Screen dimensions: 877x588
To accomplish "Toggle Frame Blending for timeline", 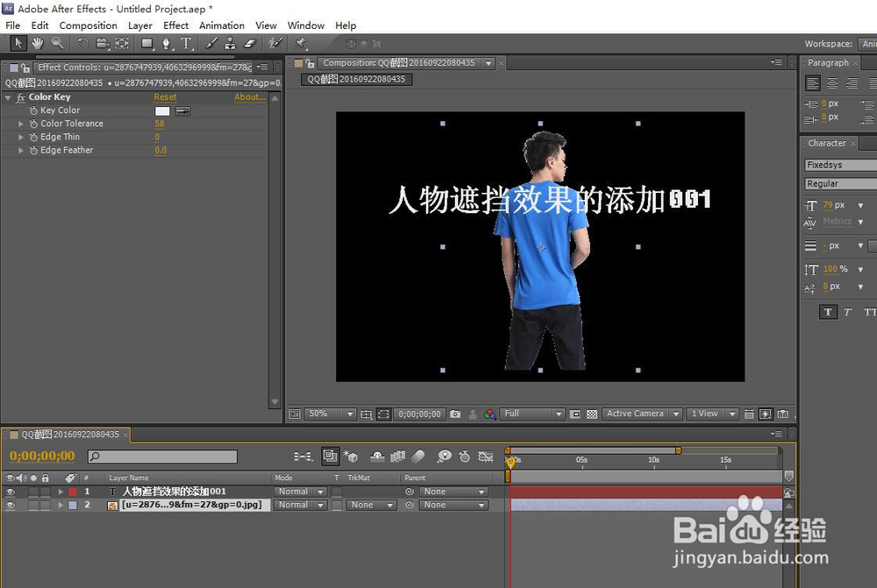I will (397, 457).
